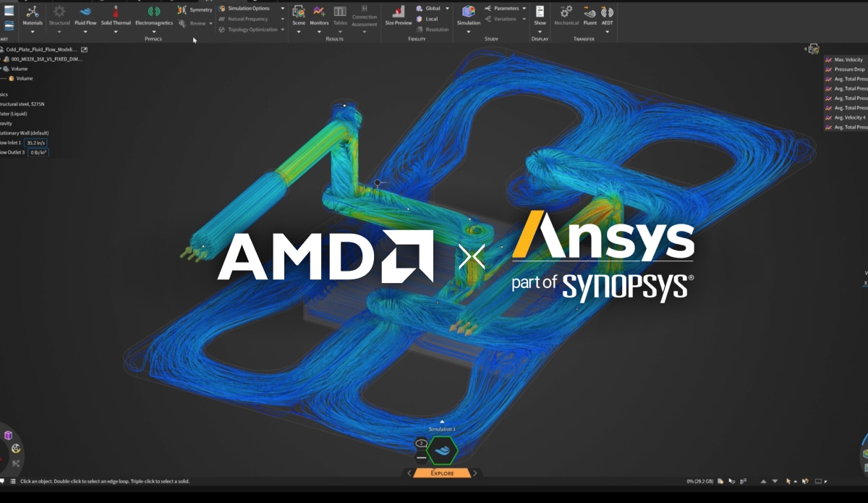
Task: Transfer to Fluent
Action: pos(590,14)
